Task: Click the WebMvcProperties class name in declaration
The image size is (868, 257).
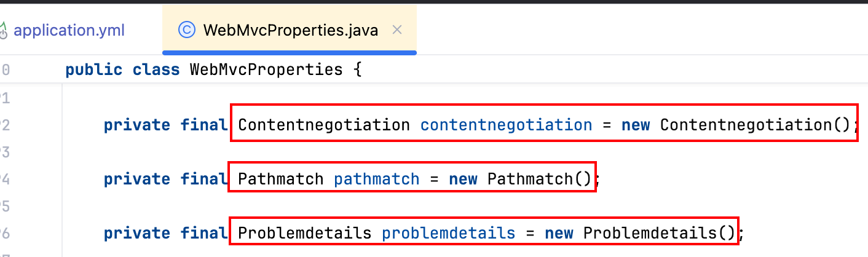Action: click(x=266, y=69)
